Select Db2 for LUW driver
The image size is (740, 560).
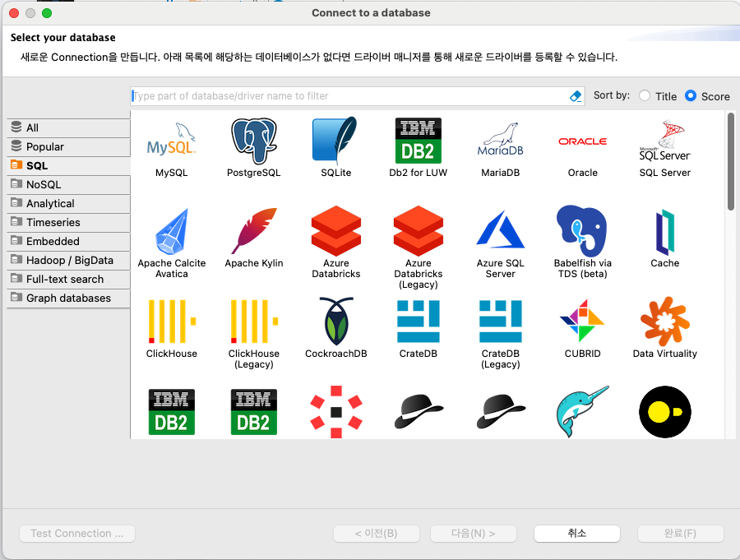419,141
